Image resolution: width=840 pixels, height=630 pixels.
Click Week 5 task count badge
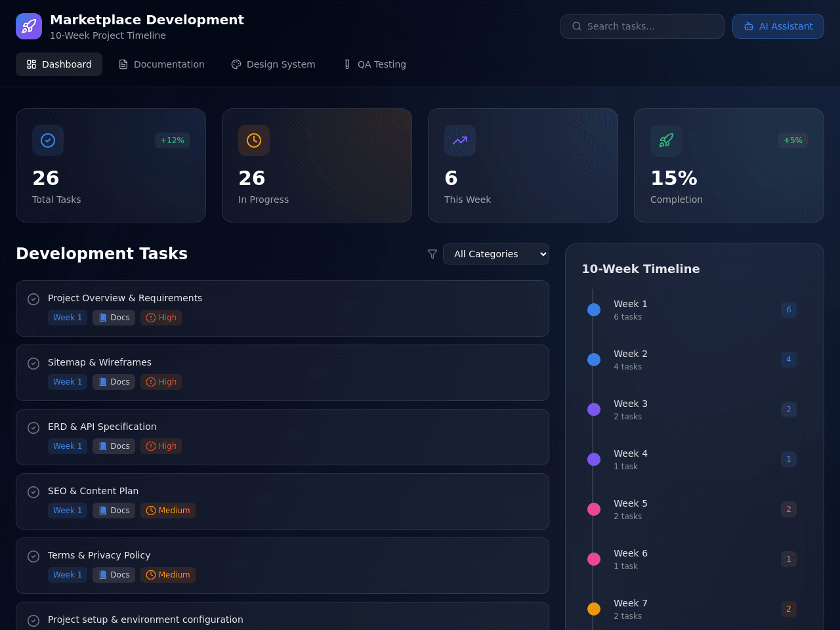click(x=789, y=509)
